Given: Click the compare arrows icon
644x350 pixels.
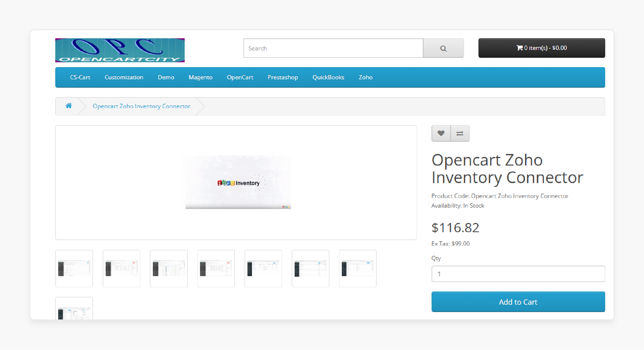Looking at the screenshot, I should tap(460, 133).
